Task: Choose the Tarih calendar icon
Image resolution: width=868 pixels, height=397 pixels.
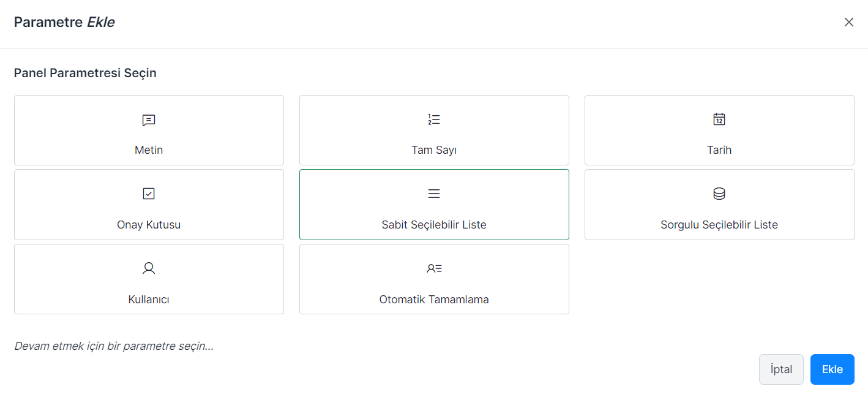Action: click(719, 119)
